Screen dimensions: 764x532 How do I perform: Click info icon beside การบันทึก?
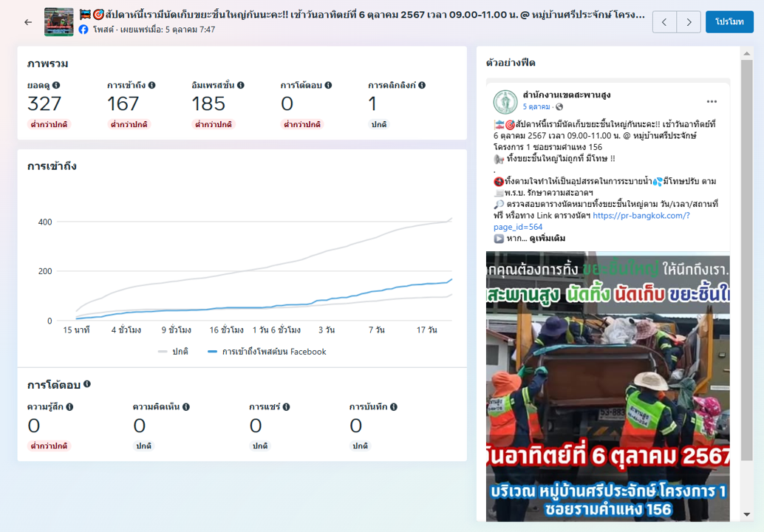click(x=394, y=407)
